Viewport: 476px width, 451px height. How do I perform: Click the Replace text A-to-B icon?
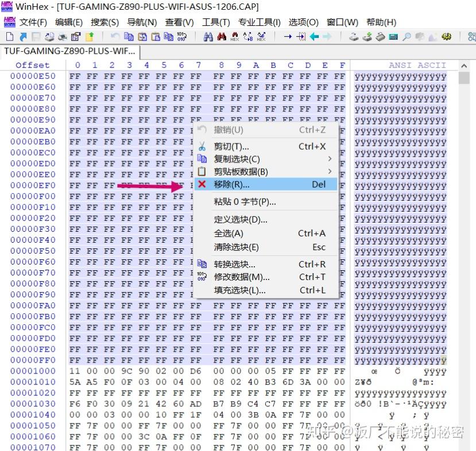click(248, 37)
